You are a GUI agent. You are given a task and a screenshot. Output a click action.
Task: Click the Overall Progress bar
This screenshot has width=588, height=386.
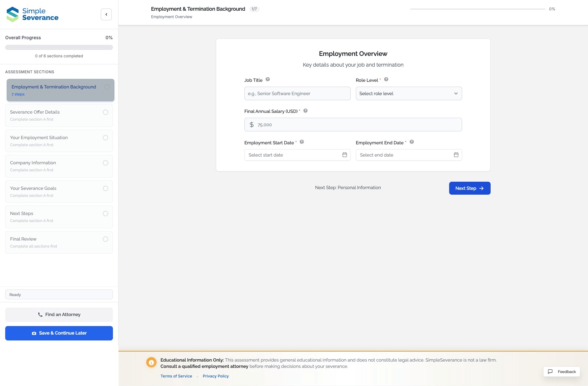59,47
